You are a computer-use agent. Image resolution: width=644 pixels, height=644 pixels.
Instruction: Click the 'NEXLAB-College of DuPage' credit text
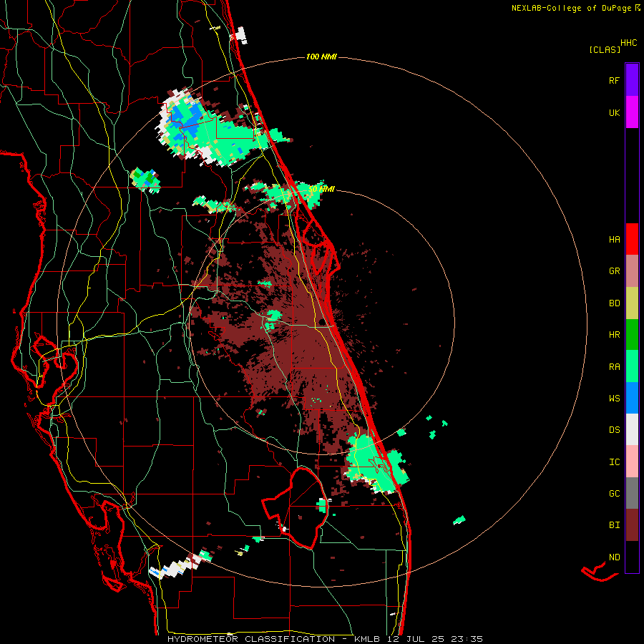(571, 8)
